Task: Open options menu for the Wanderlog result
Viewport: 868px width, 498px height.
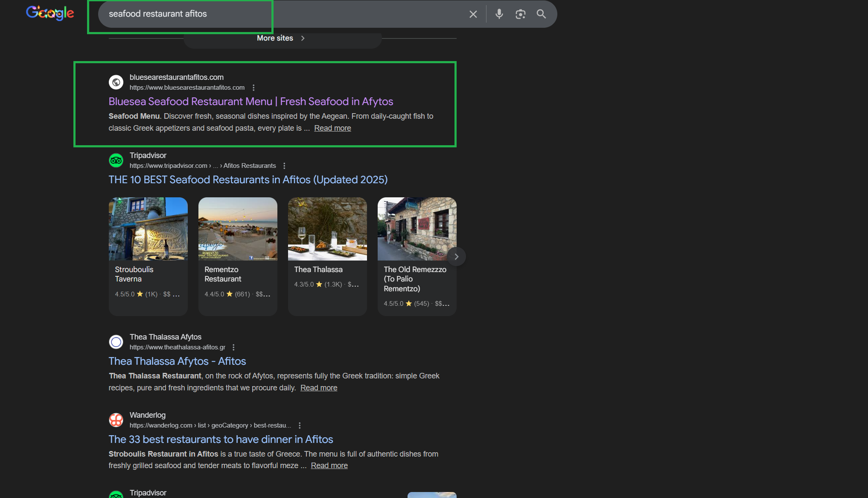Action: pyautogui.click(x=299, y=425)
